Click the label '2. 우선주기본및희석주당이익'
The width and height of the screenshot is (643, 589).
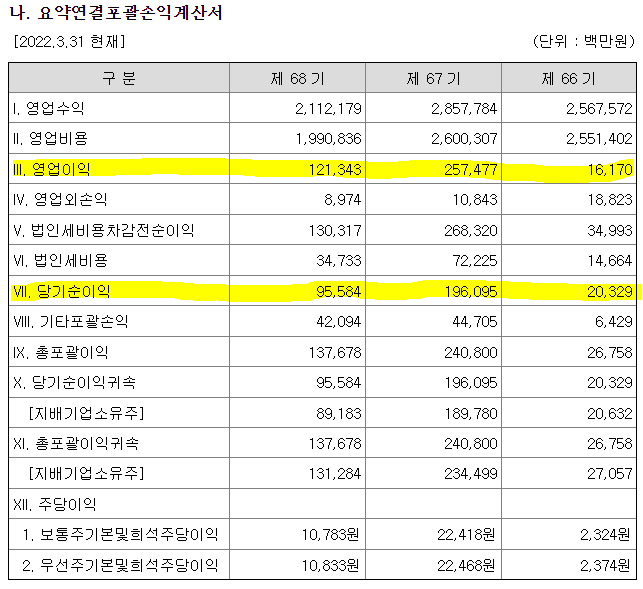coord(120,565)
